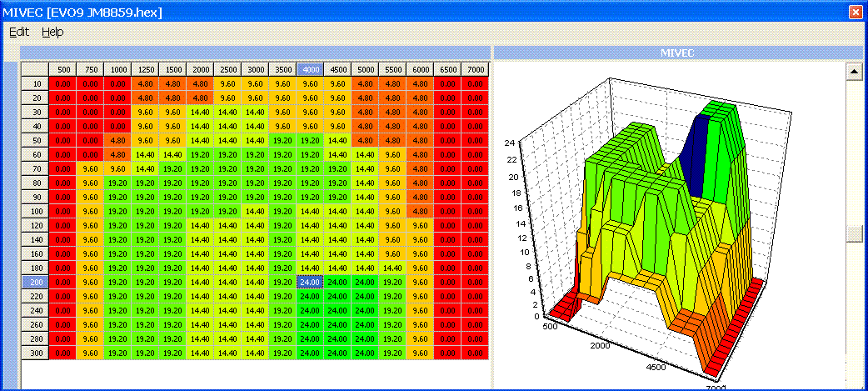Click the 19.20 cell at row 300, column 1000
The width and height of the screenshot is (868, 391).
117,353
